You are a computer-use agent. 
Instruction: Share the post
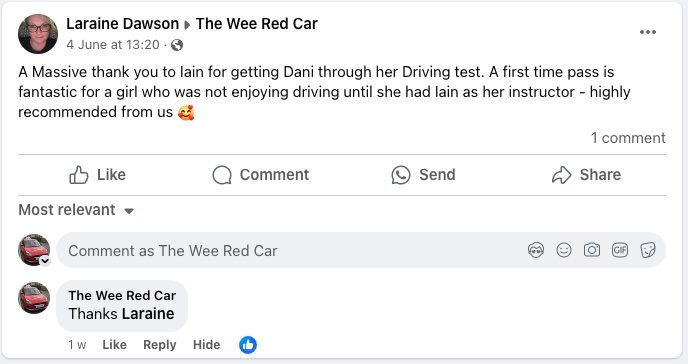click(586, 175)
